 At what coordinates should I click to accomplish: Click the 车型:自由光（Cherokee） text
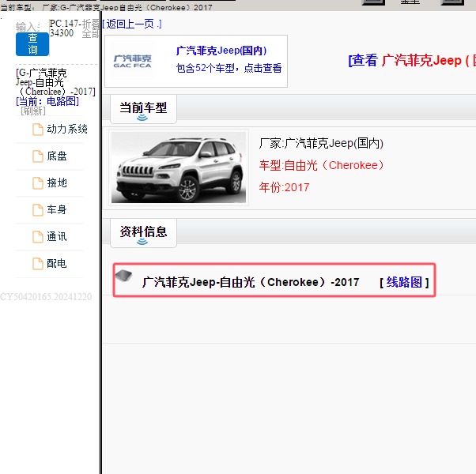321,165
